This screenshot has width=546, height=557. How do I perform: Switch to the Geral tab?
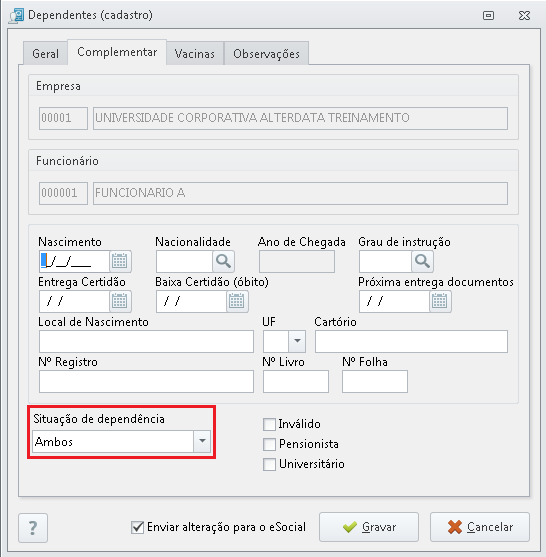(45, 54)
